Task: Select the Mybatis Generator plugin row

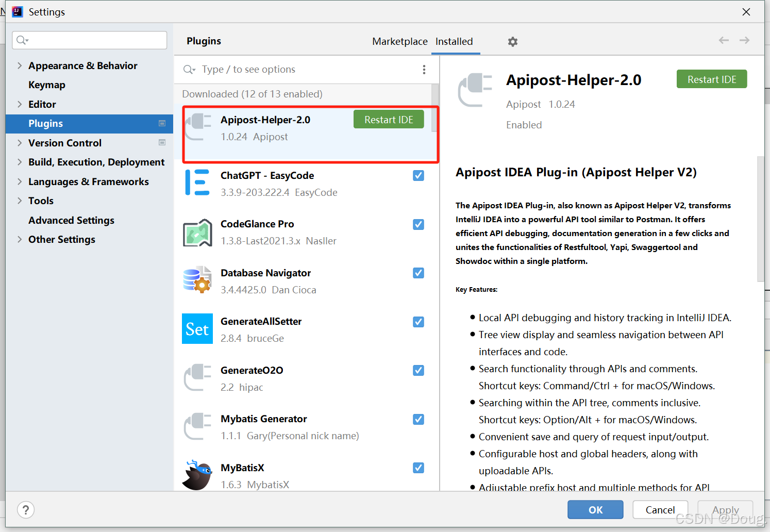Action: (x=306, y=427)
